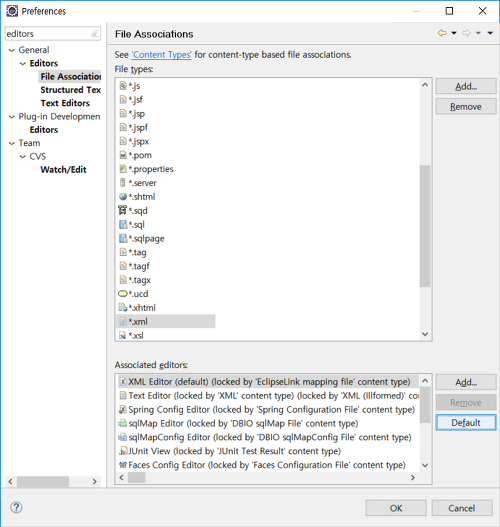Click associated editors scroll right arrow
This screenshot has width=500, height=527.
pos(413,477)
